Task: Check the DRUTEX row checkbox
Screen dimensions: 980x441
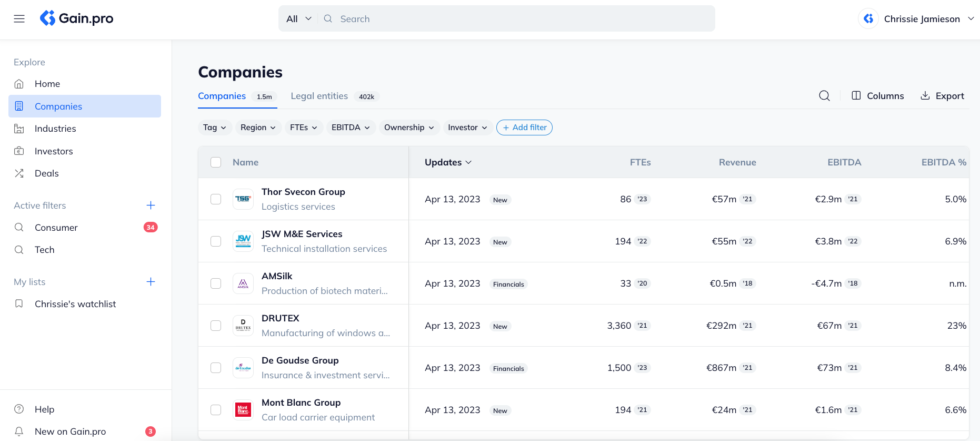Action: point(216,326)
